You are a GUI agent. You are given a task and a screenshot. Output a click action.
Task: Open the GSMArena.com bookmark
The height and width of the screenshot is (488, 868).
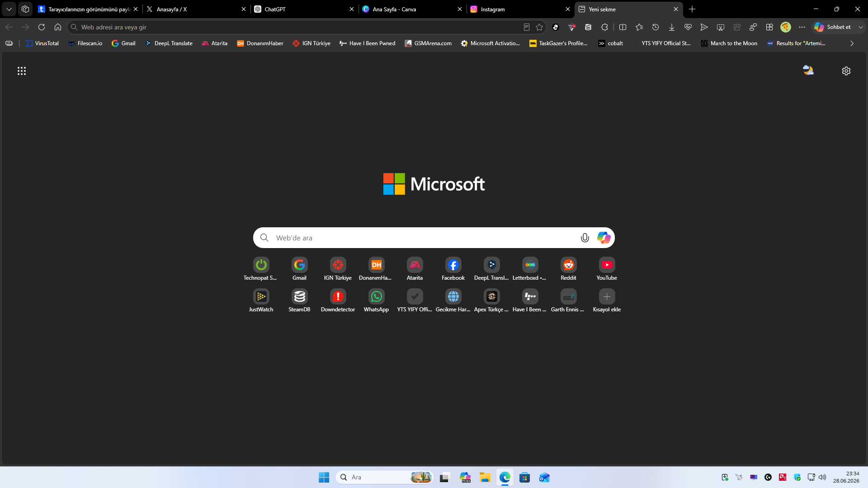(x=428, y=43)
